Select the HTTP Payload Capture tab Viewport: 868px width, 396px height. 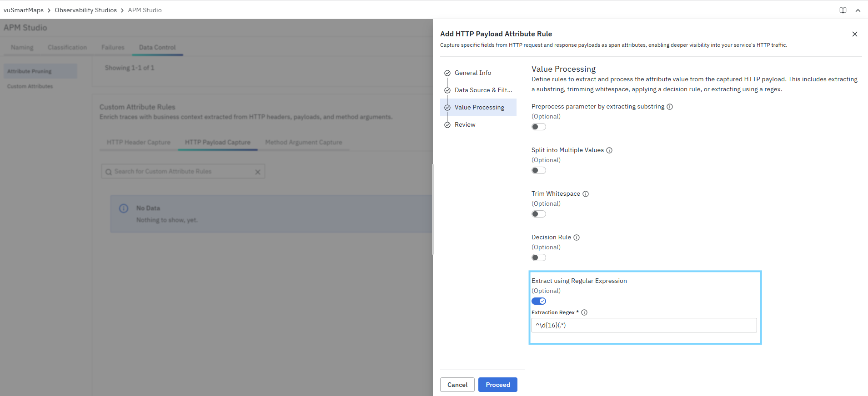click(218, 142)
